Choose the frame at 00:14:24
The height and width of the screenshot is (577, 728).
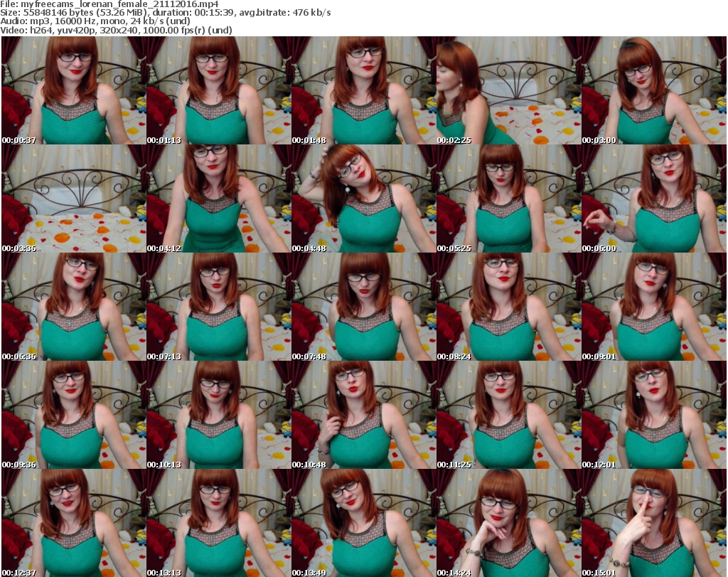pyautogui.click(x=508, y=523)
